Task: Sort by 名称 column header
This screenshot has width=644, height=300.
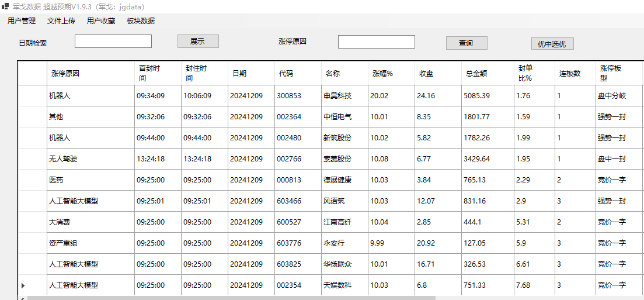Action: (344, 74)
